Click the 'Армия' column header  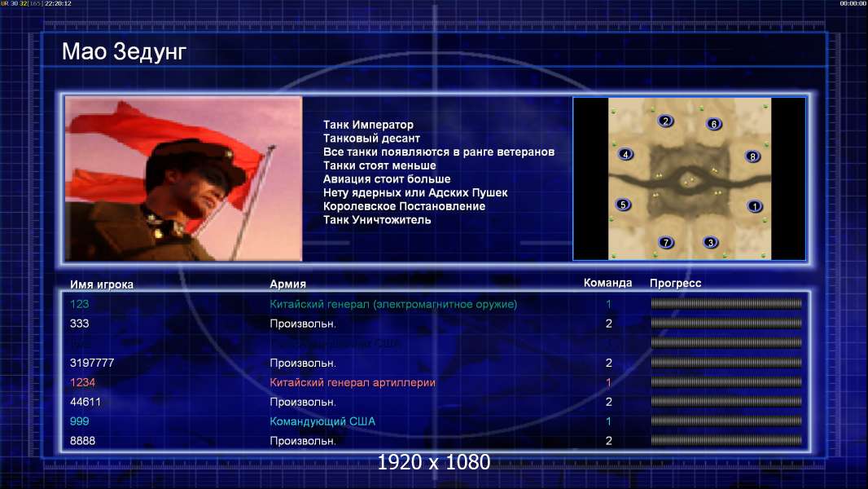(288, 284)
